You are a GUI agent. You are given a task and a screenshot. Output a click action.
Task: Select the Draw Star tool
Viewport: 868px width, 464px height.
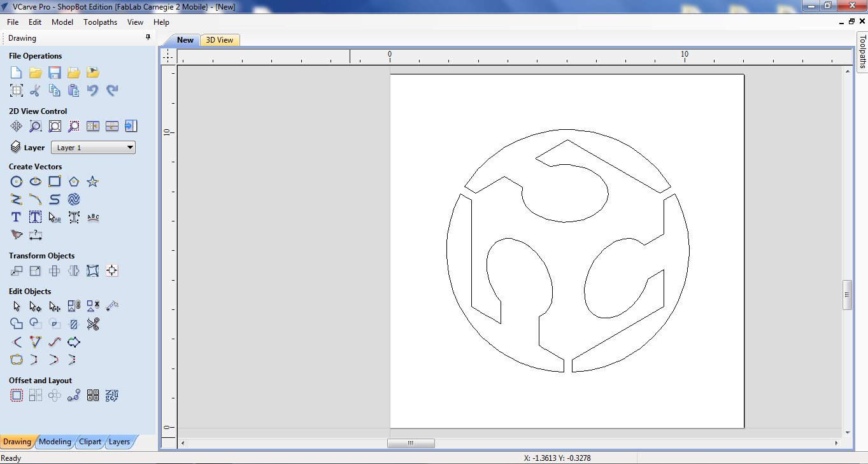(x=93, y=182)
